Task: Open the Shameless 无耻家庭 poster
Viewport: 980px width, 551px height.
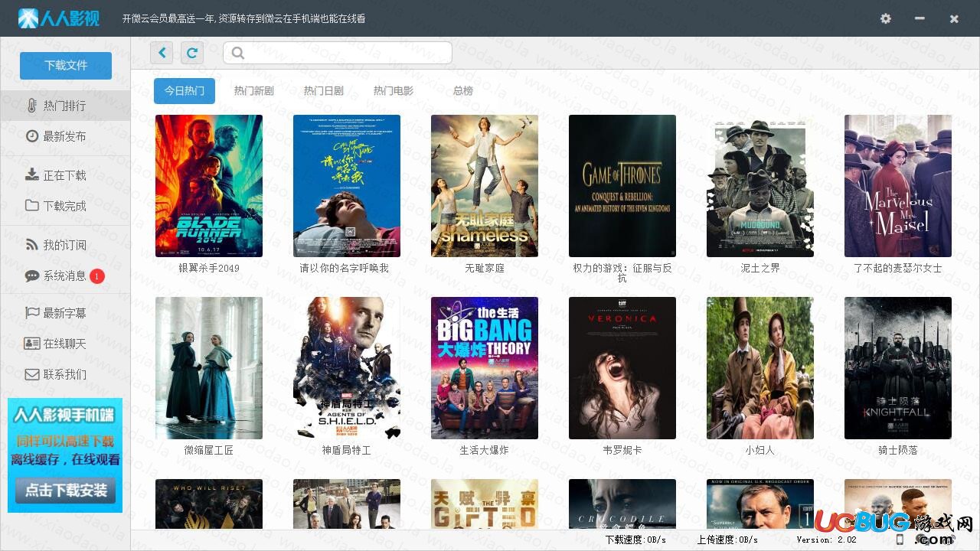Action: (x=485, y=186)
